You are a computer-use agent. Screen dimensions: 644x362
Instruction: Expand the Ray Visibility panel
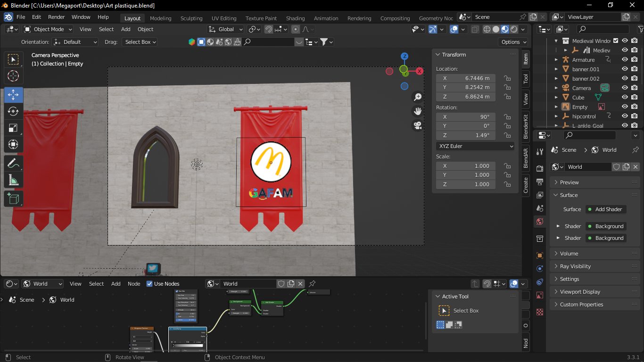[595, 266]
